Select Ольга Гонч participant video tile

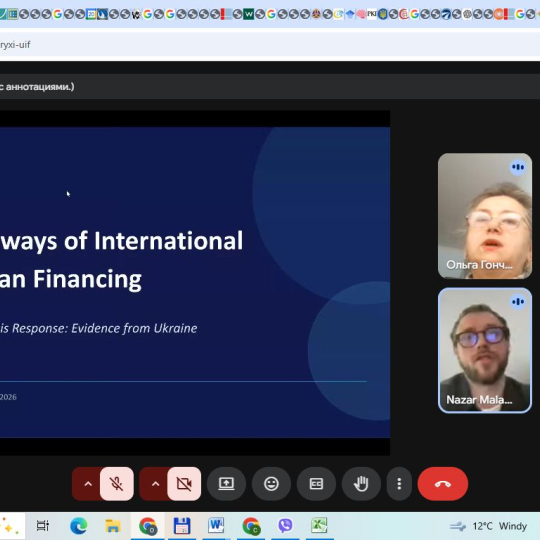tap(485, 216)
